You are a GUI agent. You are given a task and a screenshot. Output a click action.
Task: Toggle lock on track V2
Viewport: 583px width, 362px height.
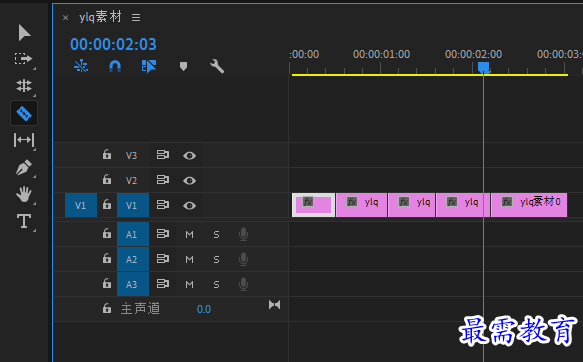coord(107,180)
